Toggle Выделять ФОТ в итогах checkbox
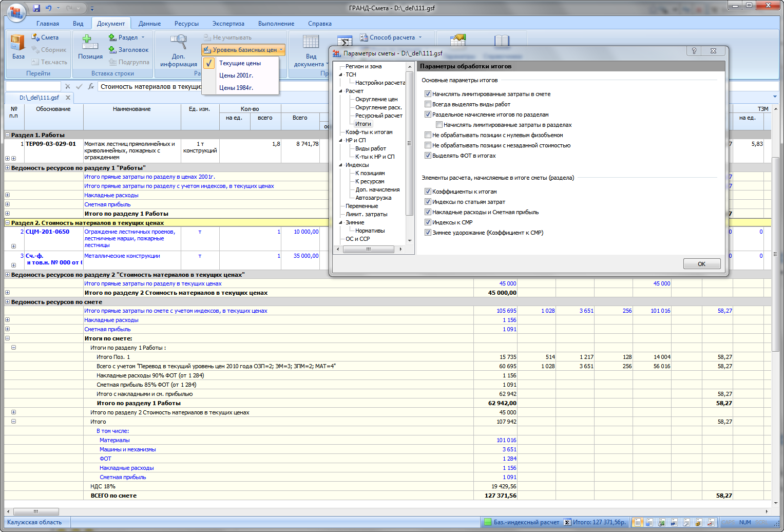 tap(428, 156)
